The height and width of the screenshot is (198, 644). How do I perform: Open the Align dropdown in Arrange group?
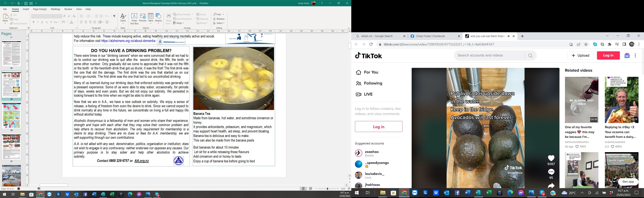[x=179, y=23]
